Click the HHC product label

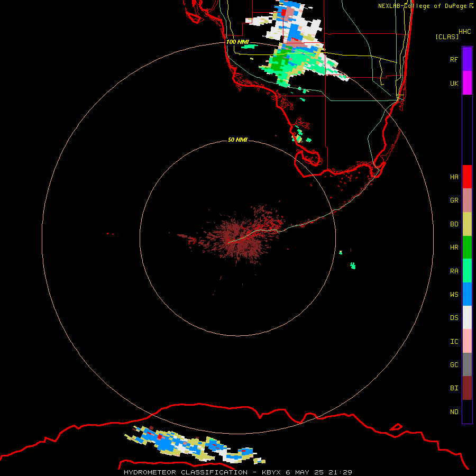click(x=465, y=32)
